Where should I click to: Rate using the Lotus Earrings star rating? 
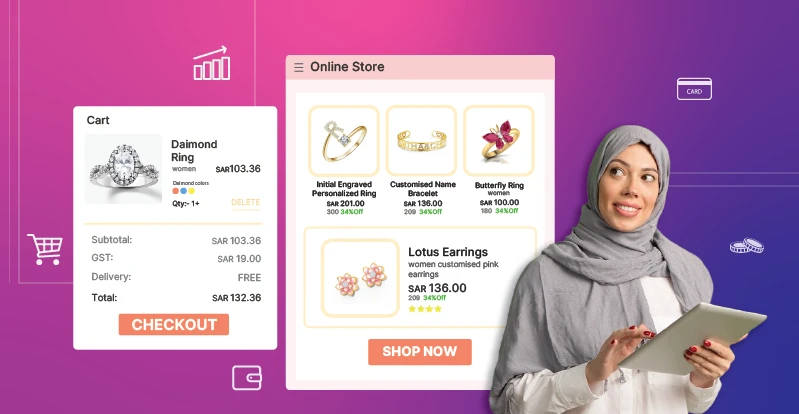[x=425, y=309]
